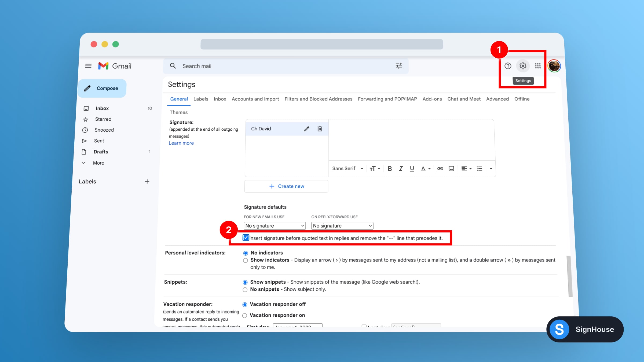This screenshot has width=644, height=362.
Task: Open the On Reply/Forward signature dropdown
Action: 342,226
